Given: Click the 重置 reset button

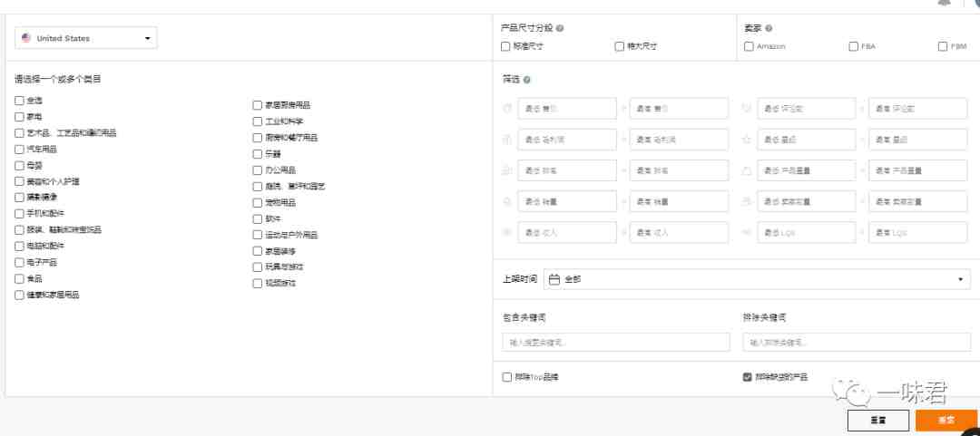Looking at the screenshot, I should (878, 421).
